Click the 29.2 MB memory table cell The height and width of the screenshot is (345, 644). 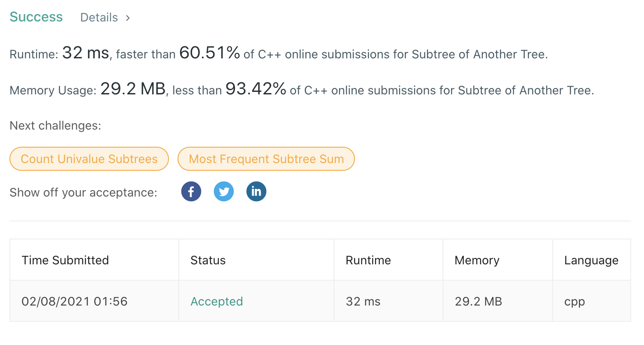478,301
